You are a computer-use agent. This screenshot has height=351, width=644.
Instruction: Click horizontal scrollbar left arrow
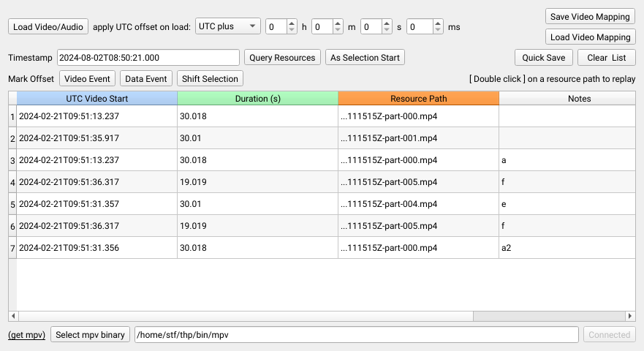point(13,316)
